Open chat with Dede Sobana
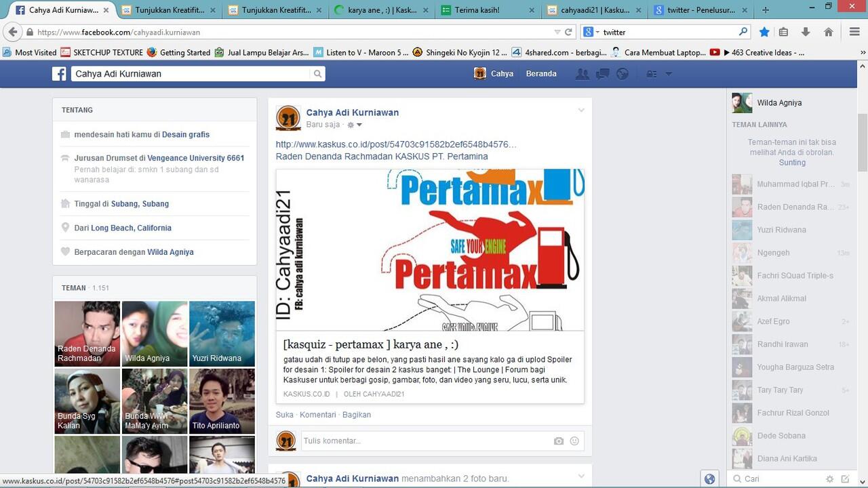Image resolution: width=868 pixels, height=488 pixels. pos(791,436)
